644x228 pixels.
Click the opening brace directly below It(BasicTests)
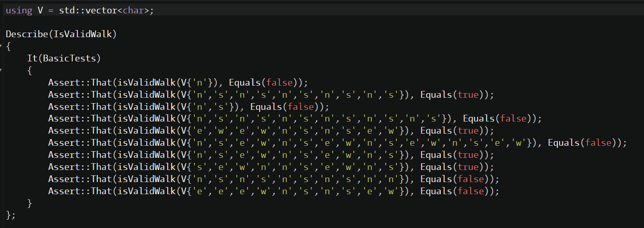coord(30,71)
